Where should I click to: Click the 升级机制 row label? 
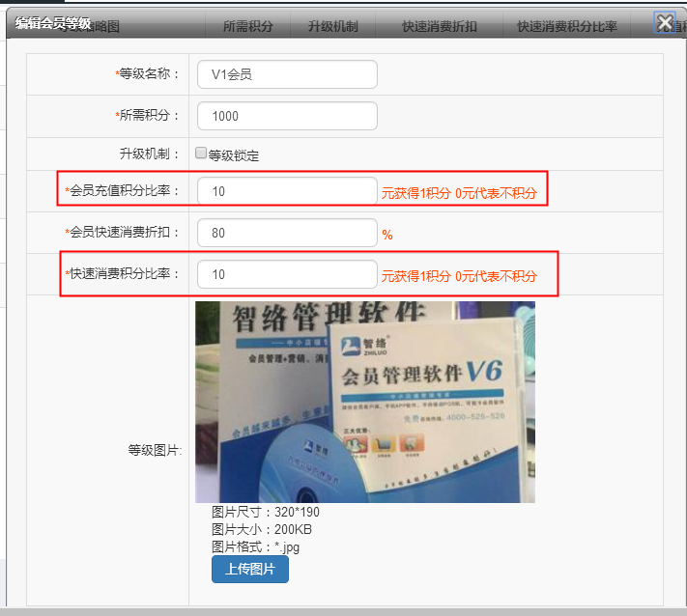(149, 154)
